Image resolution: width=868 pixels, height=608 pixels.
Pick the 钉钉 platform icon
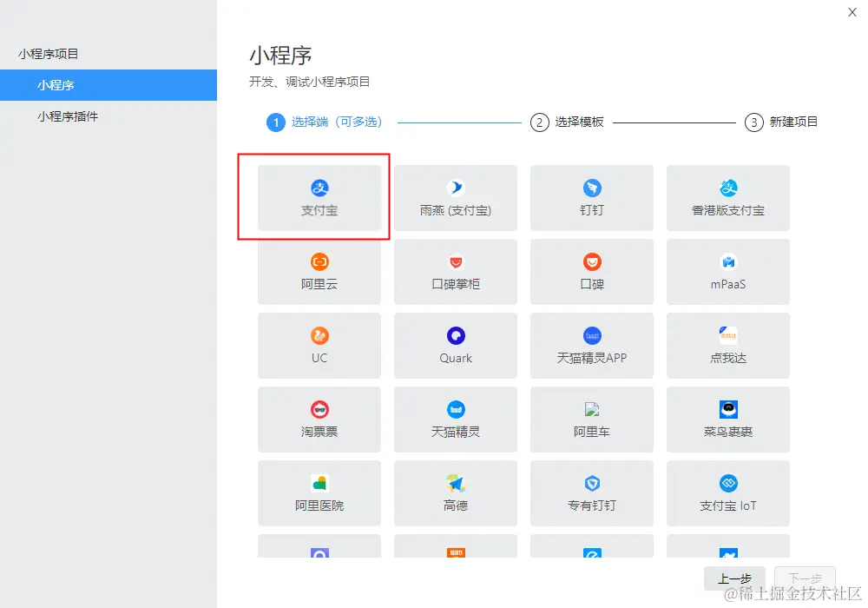pyautogui.click(x=592, y=188)
